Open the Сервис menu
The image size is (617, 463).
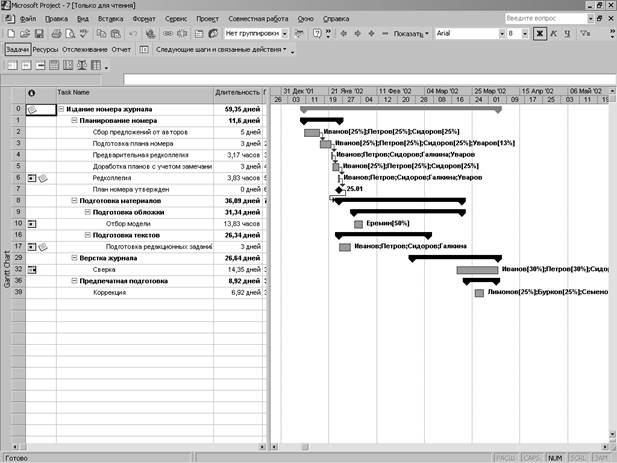click(x=176, y=18)
